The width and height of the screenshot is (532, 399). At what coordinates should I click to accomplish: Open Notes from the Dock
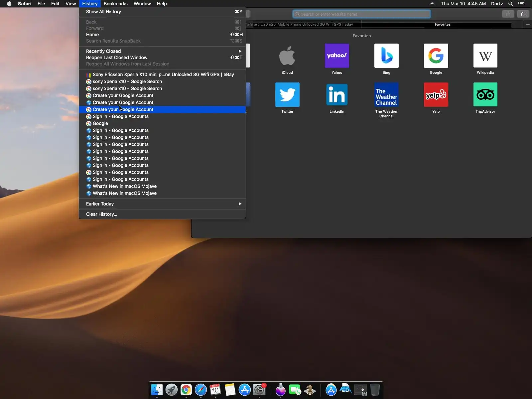pyautogui.click(x=230, y=390)
